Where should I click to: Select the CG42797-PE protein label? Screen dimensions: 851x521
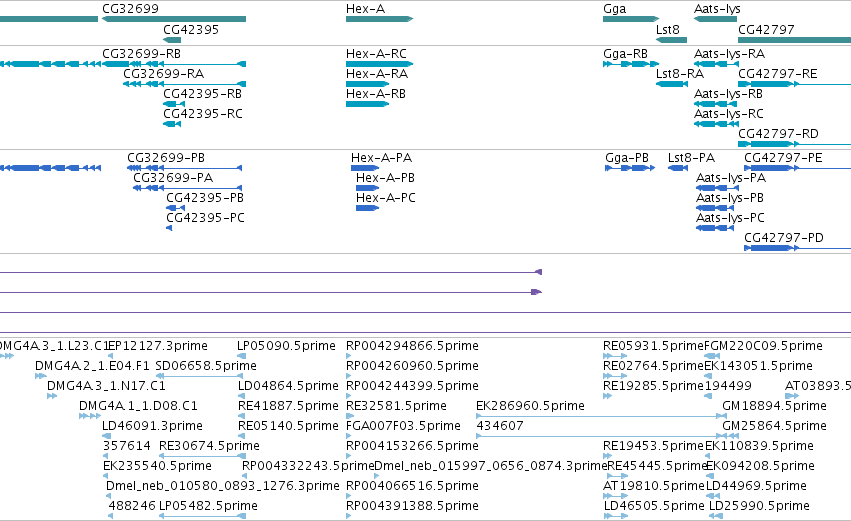(x=783, y=158)
